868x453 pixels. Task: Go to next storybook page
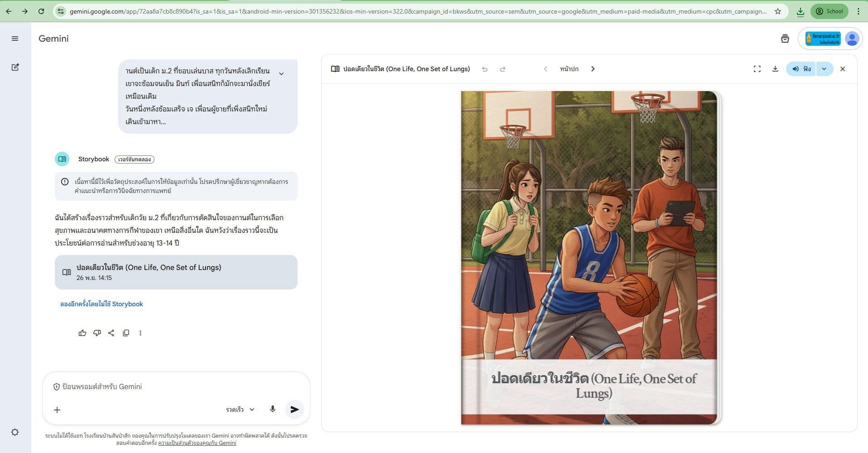coord(593,69)
